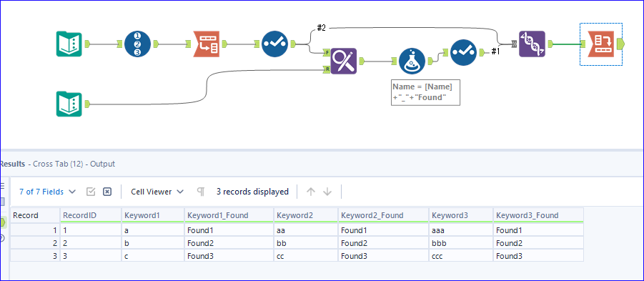Select row 1 Found1 under Keyword2_Found
This screenshot has width=644, height=281.
384,230
